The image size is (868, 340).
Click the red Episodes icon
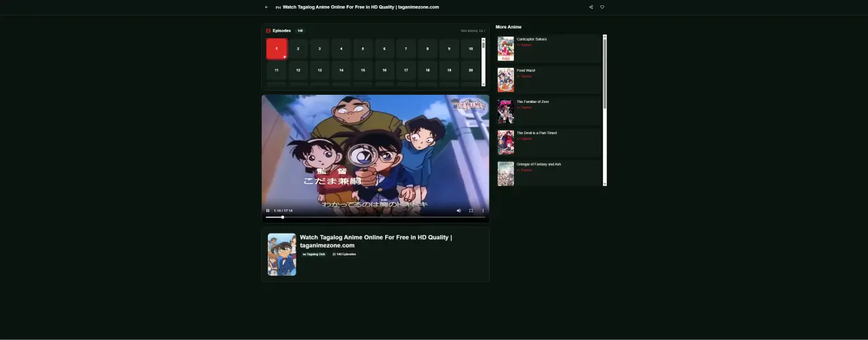(x=268, y=30)
